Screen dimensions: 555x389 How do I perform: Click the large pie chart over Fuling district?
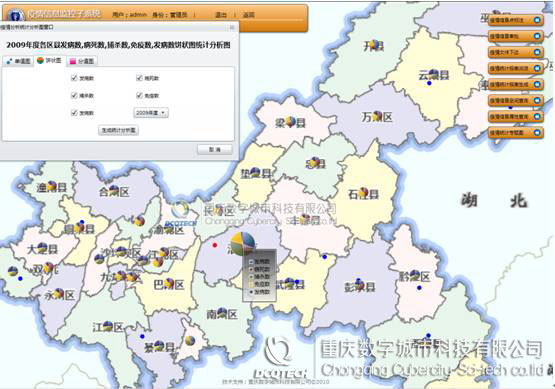(x=242, y=243)
